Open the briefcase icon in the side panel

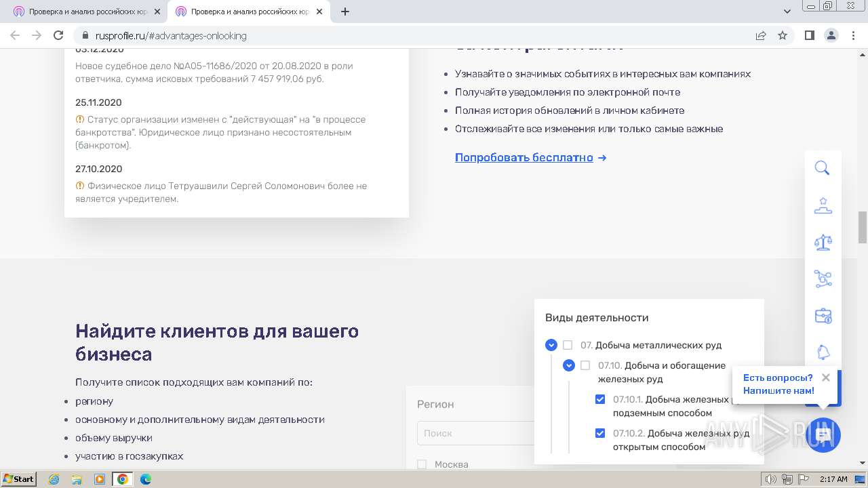[823, 316]
